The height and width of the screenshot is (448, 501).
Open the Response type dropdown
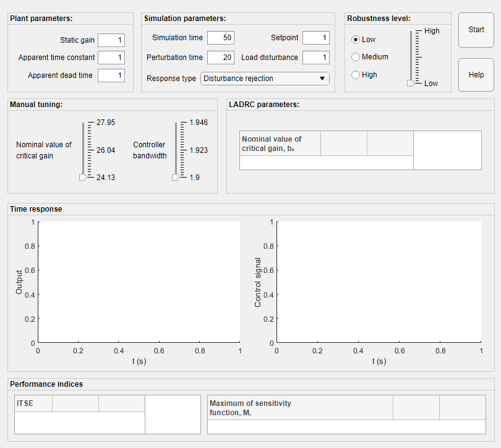pos(265,79)
